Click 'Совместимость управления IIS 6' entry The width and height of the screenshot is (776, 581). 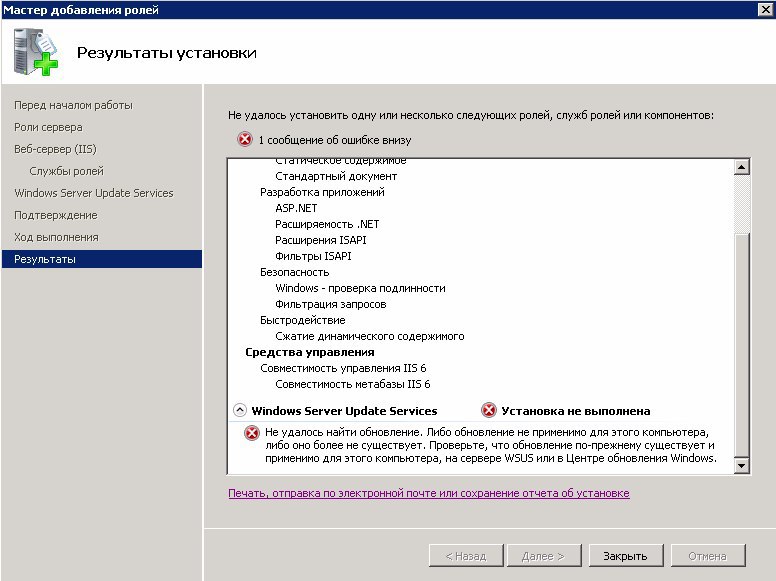pyautogui.click(x=343, y=368)
